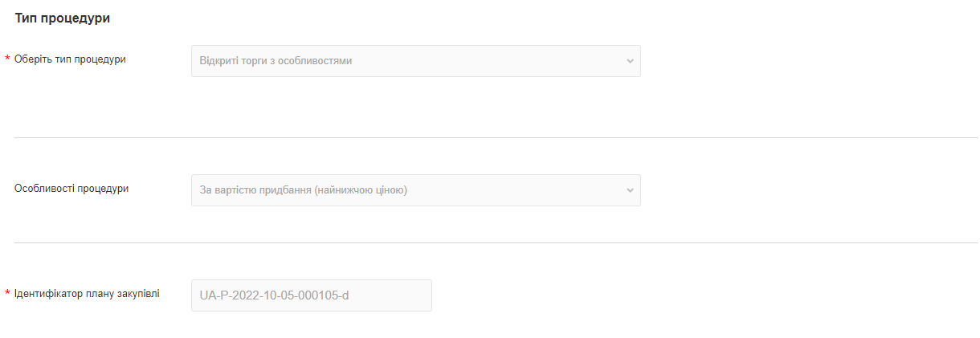
Task: Focus the 'Ідентифікатор плану закупівлі' input field
Action: [311, 295]
